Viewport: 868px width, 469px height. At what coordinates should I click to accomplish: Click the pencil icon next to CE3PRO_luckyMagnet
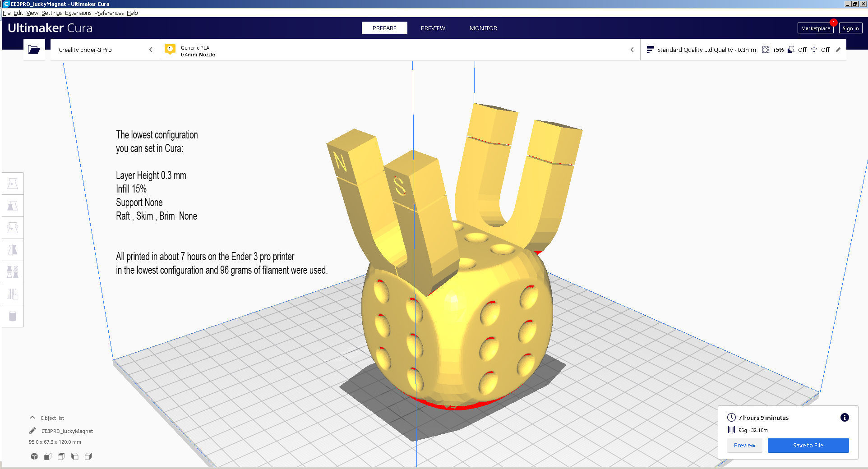pos(32,431)
